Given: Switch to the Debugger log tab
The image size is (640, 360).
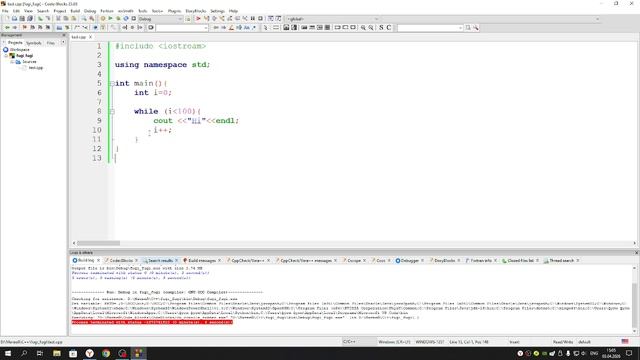Looking at the screenshot, I should (410, 260).
